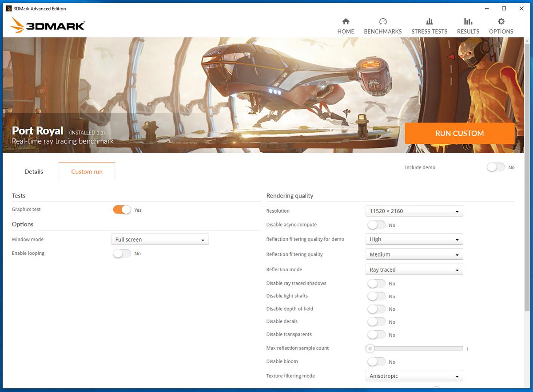Toggle Disable light shafts
This screenshot has height=392, width=533.
click(x=377, y=296)
